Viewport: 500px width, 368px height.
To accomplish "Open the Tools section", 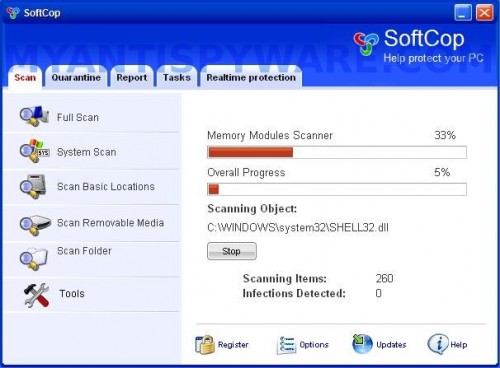I will 72,293.
